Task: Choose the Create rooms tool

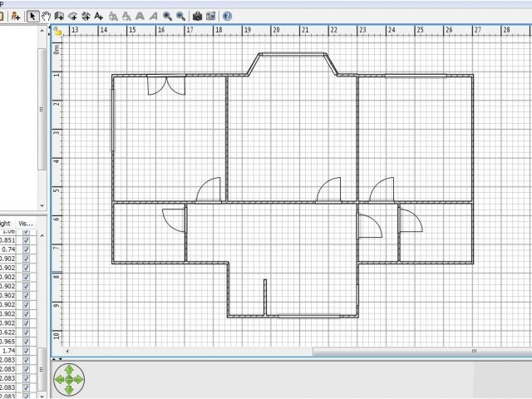Action: pos(72,16)
